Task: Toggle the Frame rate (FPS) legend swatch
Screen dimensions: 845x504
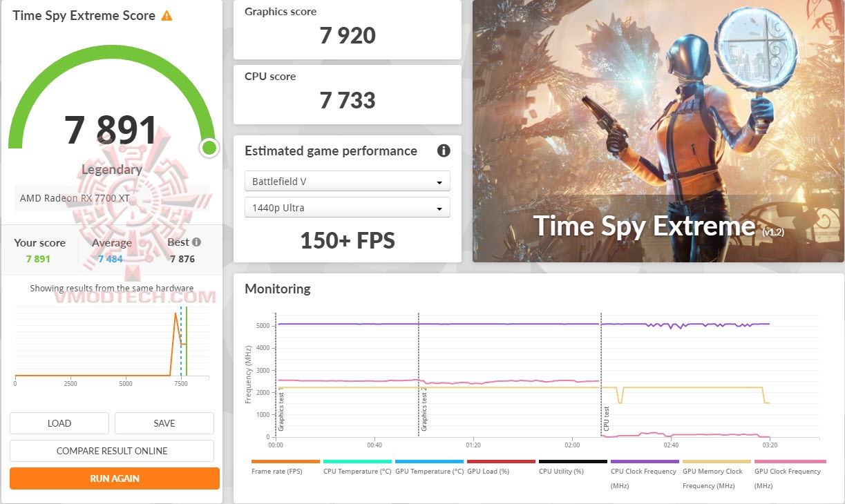Action: (286, 461)
